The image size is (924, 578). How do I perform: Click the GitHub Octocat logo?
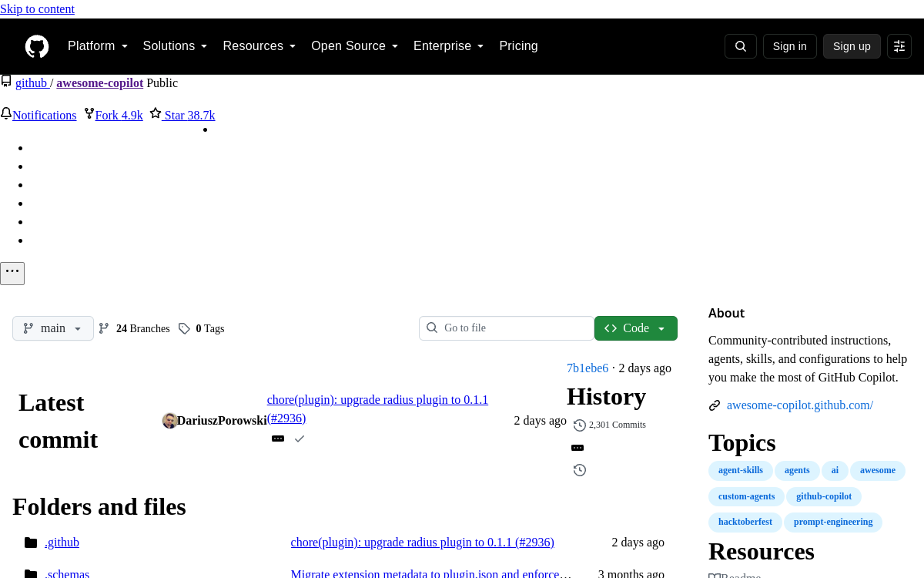[37, 46]
